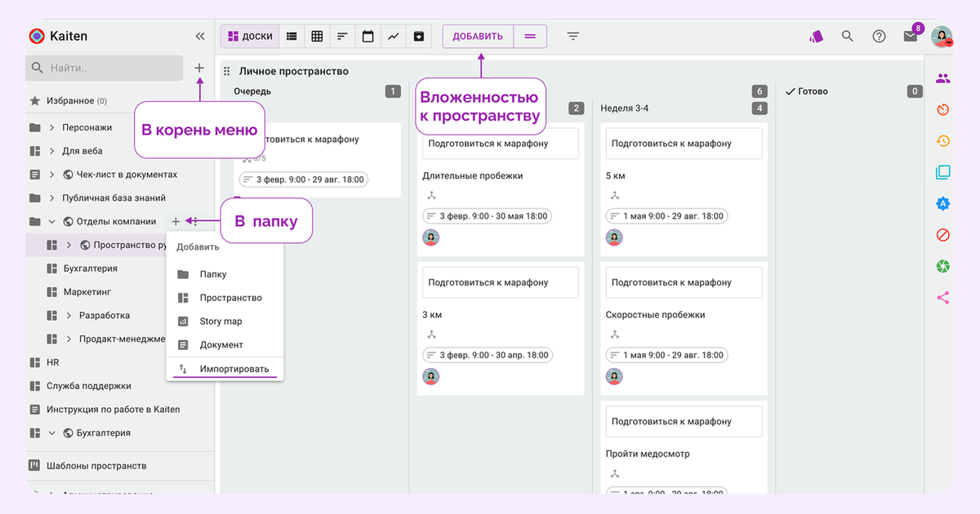Click the Найти search field
The height and width of the screenshot is (514, 980).
105,68
